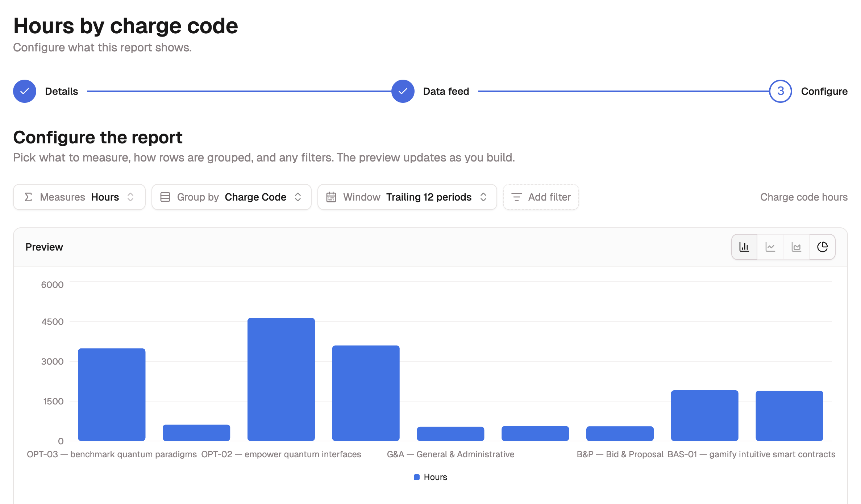Click the G&A General & Administrative bar
861x504 pixels.
coord(450,434)
